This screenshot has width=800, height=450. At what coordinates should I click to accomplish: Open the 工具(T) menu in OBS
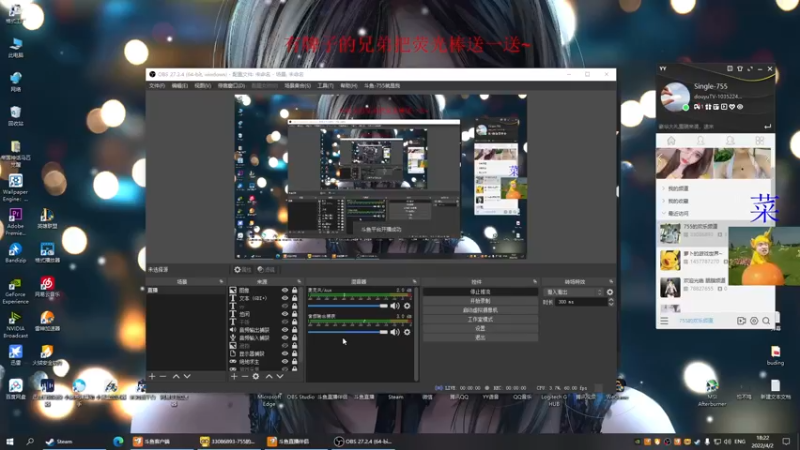point(325,86)
